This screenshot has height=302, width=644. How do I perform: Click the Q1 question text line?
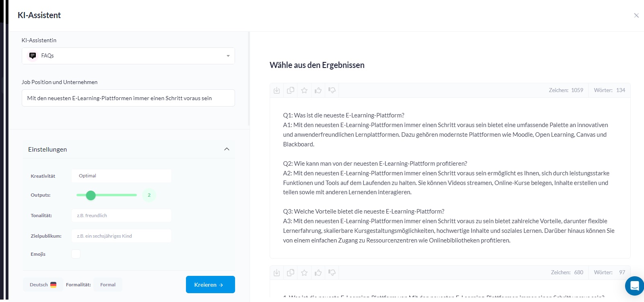(x=343, y=115)
